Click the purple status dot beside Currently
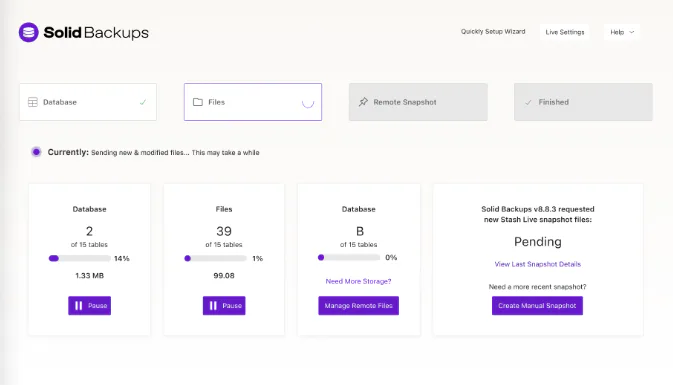This screenshot has width=673, height=385. tap(36, 152)
